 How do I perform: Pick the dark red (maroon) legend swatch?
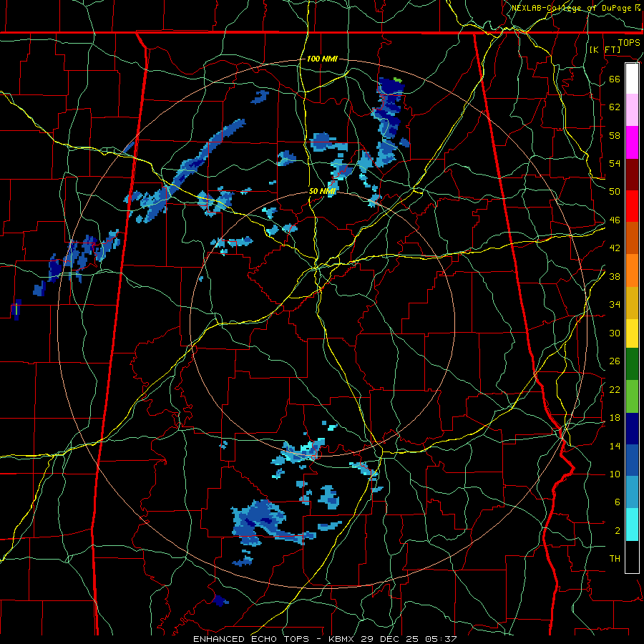click(632, 175)
